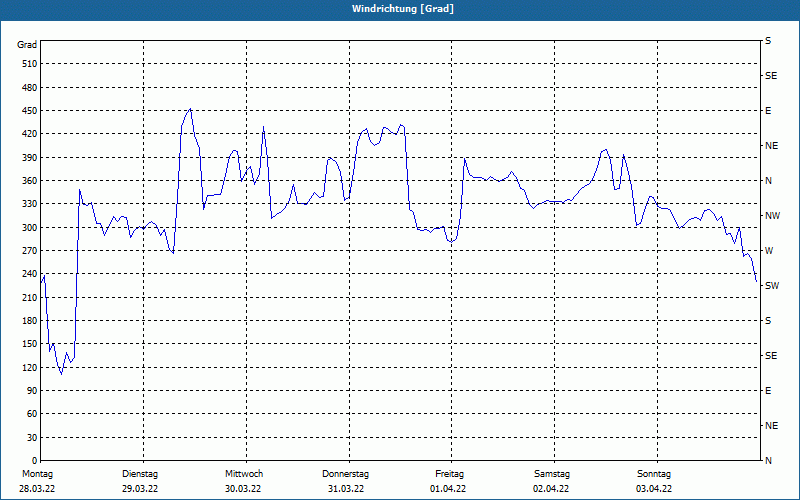Click the compass label beside the 0 gridline
The image size is (800, 500).
tap(768, 461)
